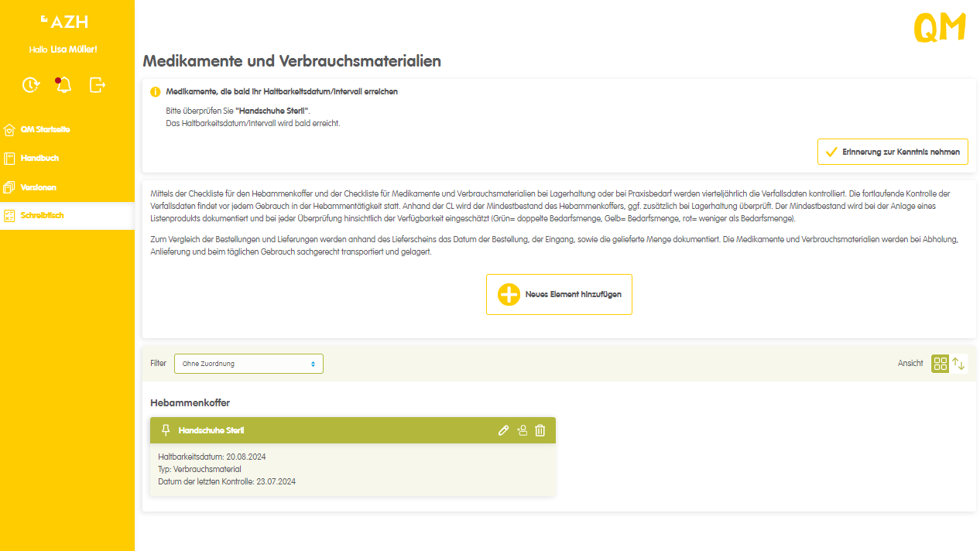Open notifications bell icon
Screen dimensions: 980x551
pyautogui.click(x=63, y=84)
